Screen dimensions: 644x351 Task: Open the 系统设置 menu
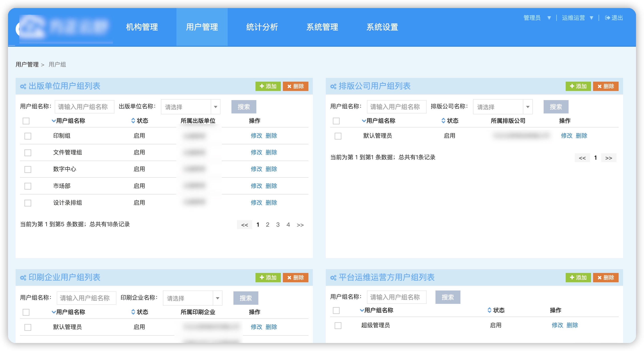pos(382,27)
